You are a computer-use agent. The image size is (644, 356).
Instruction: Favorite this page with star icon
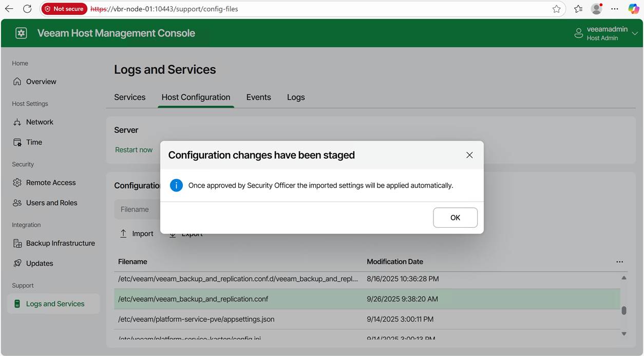tap(556, 9)
